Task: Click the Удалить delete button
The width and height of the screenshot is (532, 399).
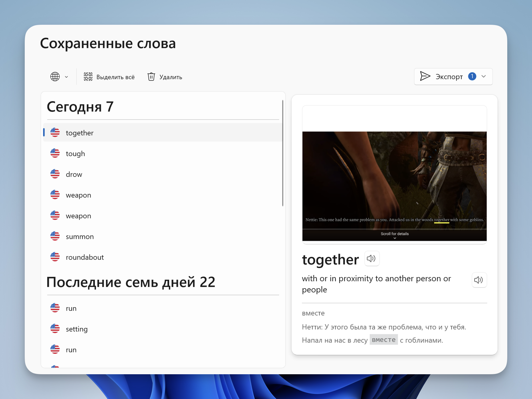Action: pos(165,77)
